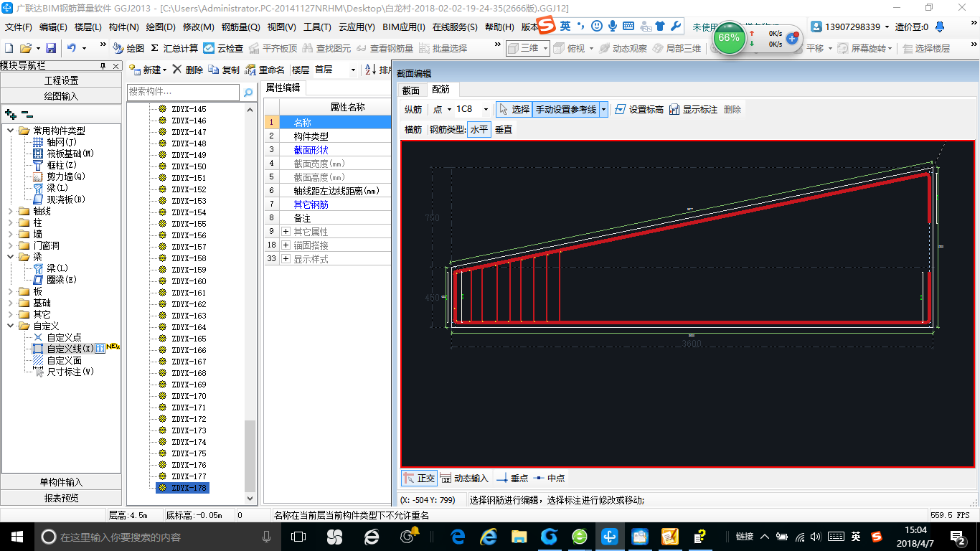Click the collapse-all minus icon in navigation
The height and width of the screenshot is (551, 980).
pyautogui.click(x=27, y=114)
